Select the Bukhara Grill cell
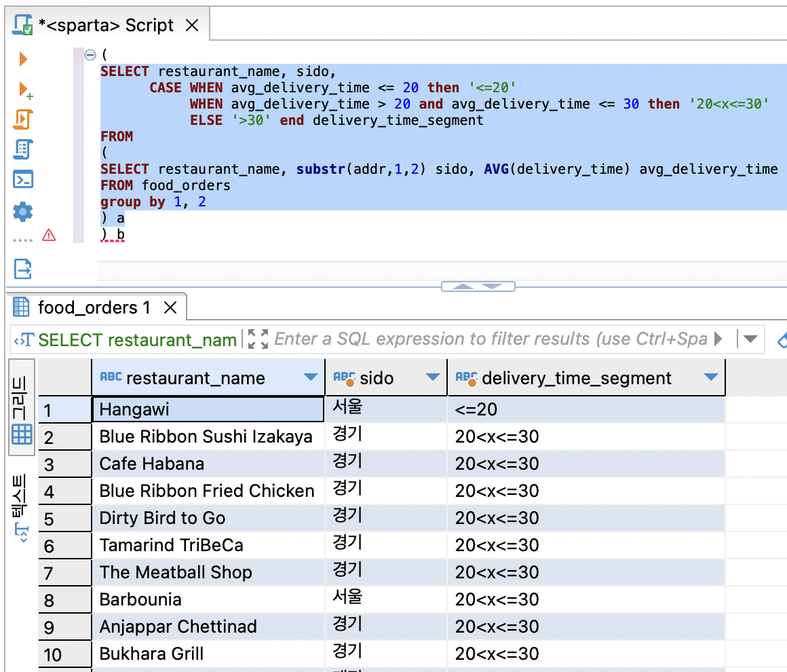Viewport: 787px width, 672px height. 208,654
